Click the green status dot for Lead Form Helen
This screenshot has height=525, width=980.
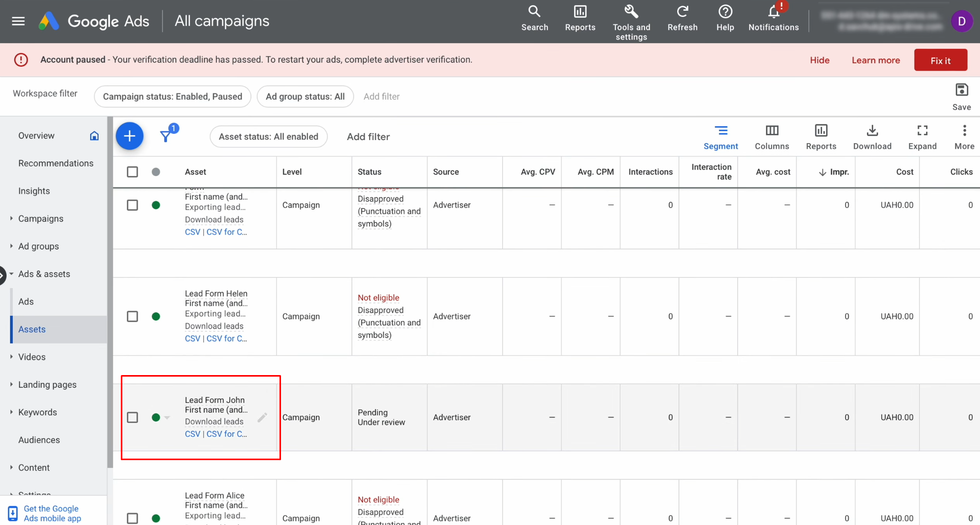156,316
